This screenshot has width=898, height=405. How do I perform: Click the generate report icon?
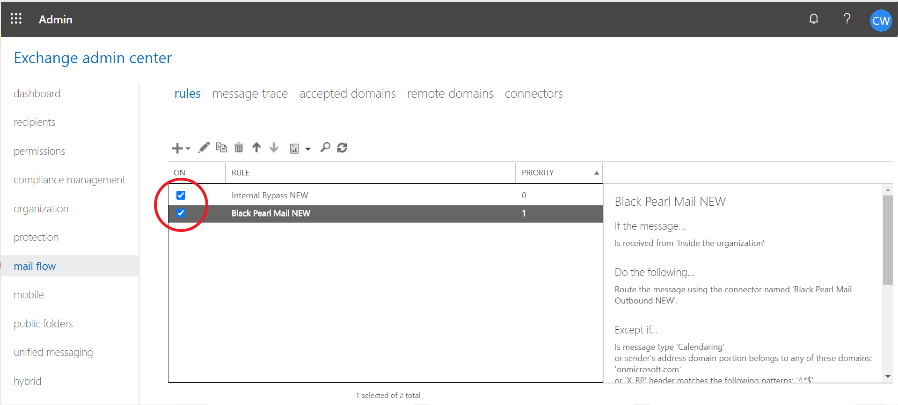(294, 148)
